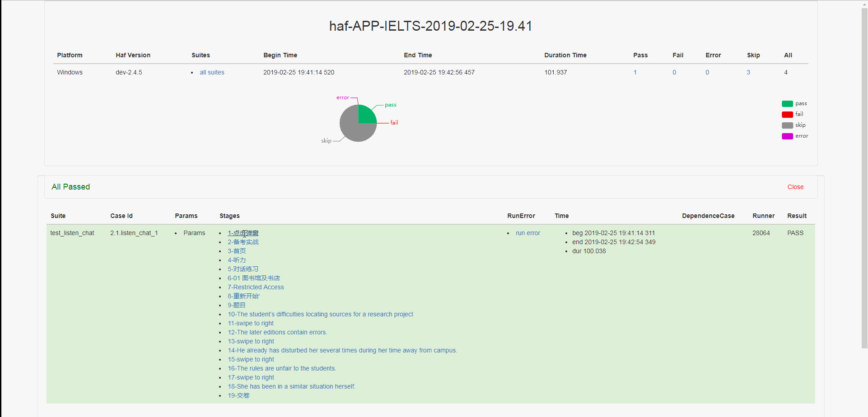Screen dimensions: 868x417
Task: Close the All Passed section
Action: [x=795, y=187]
